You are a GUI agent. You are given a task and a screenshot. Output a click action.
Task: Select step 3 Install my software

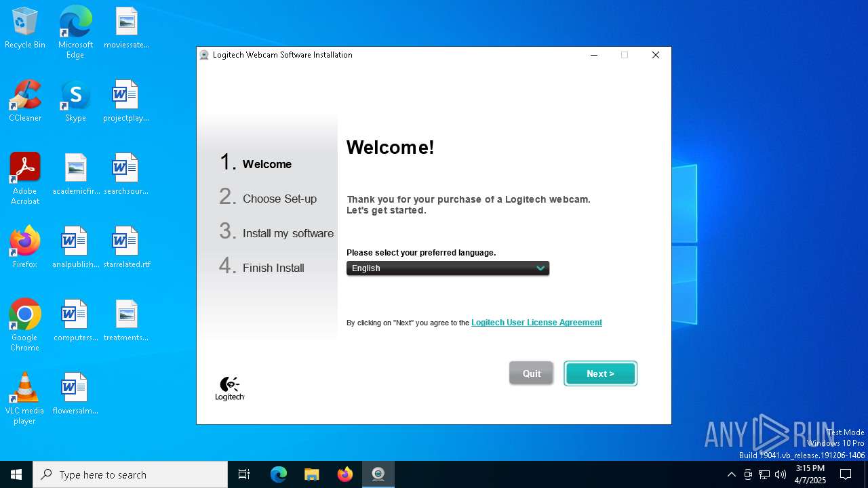point(276,232)
